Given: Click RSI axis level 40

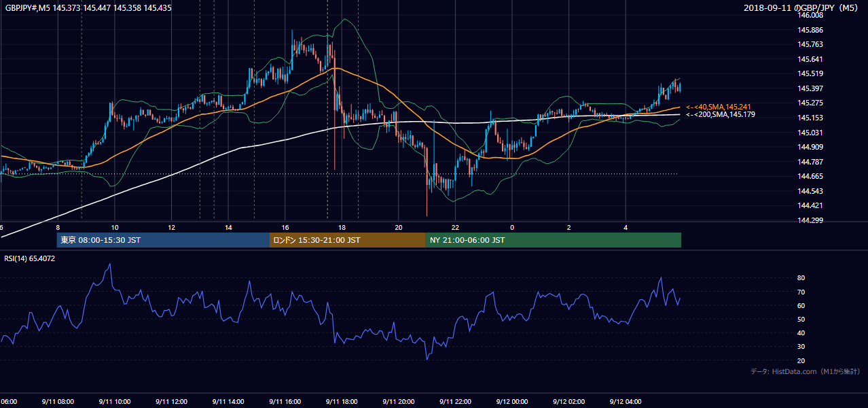Looking at the screenshot, I should [x=801, y=333].
